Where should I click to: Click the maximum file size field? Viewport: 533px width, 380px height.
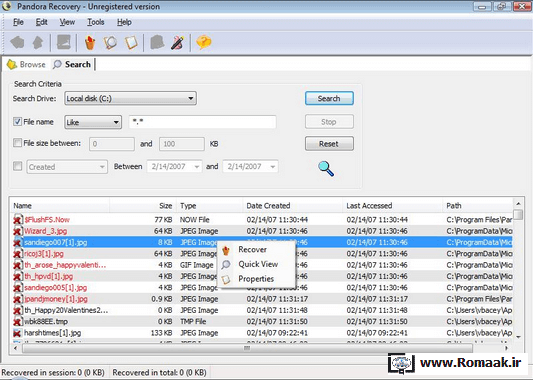182,144
